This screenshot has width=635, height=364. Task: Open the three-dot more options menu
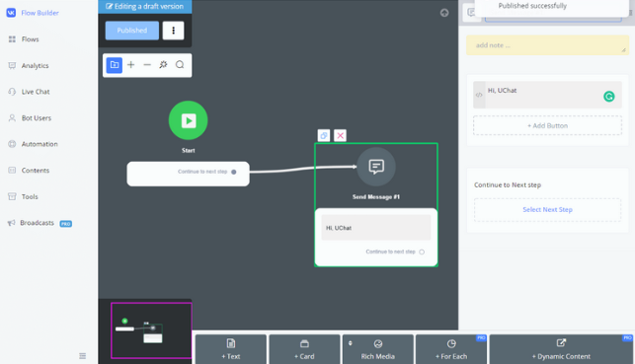point(174,31)
